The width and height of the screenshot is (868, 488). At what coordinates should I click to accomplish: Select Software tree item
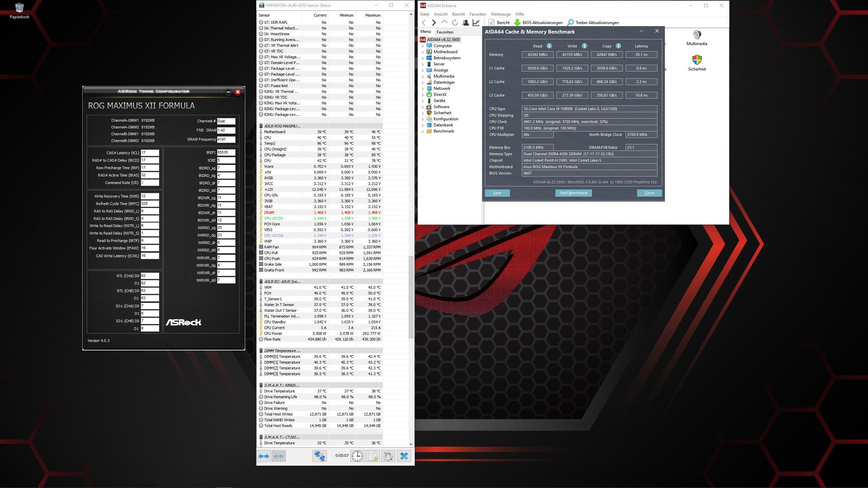(441, 107)
